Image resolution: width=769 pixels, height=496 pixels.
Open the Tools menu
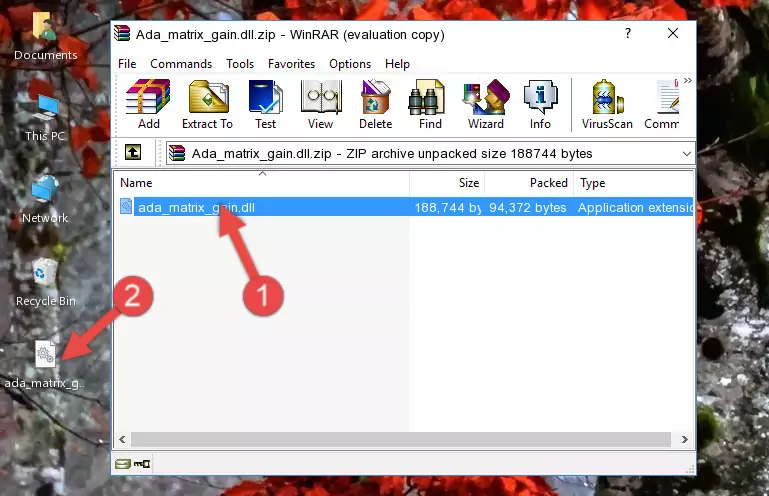(x=240, y=64)
